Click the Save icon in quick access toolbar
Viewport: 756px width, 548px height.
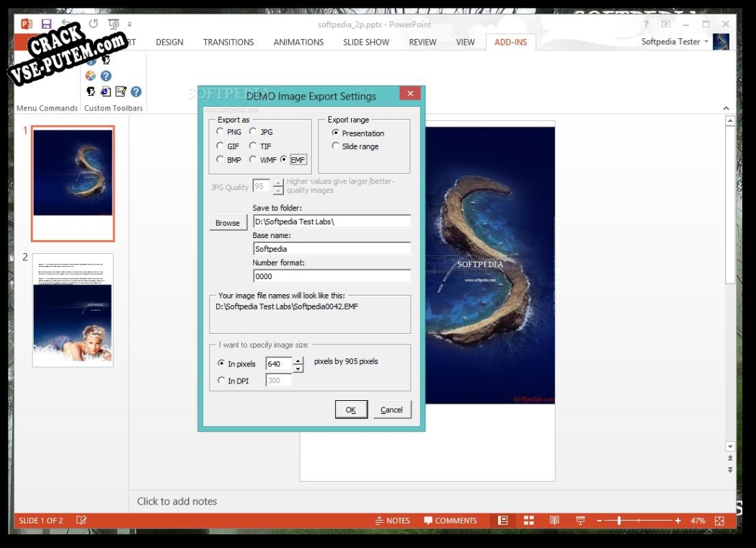click(x=46, y=24)
